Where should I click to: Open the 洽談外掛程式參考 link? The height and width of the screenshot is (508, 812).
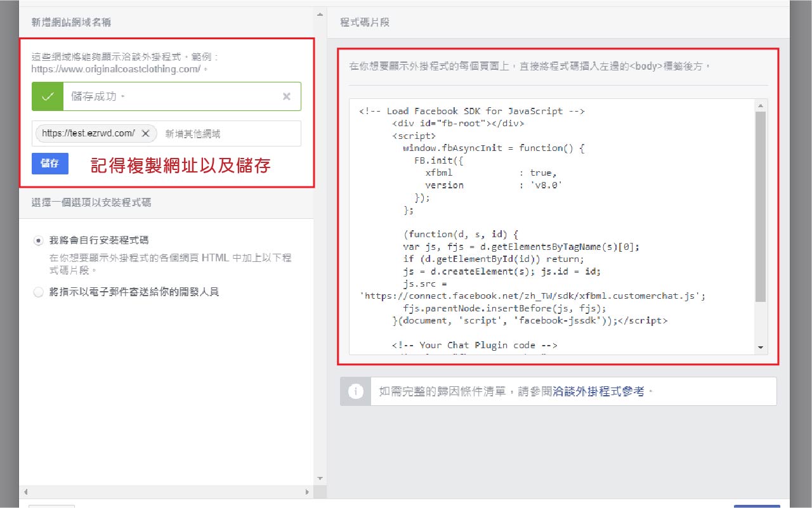click(599, 391)
